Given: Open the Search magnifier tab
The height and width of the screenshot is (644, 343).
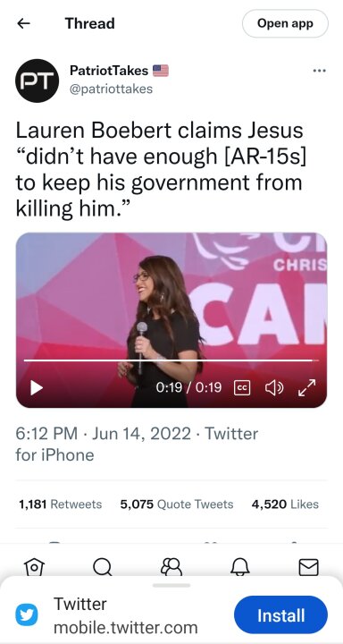Looking at the screenshot, I should 102,567.
